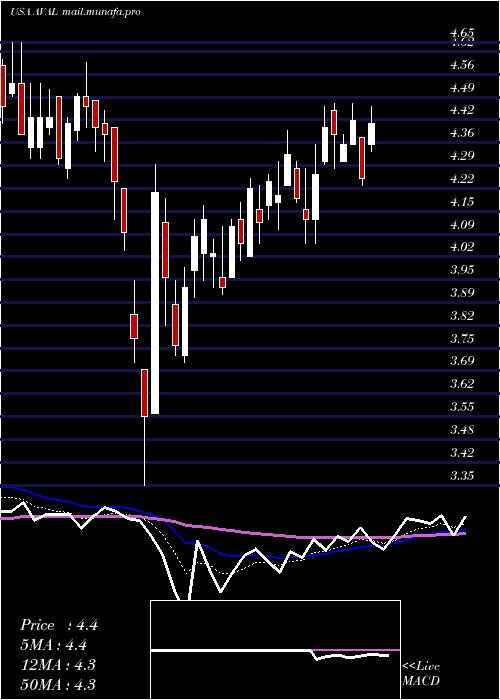Select the 3.82 price axis label
500x700 pixels.
coord(462,316)
